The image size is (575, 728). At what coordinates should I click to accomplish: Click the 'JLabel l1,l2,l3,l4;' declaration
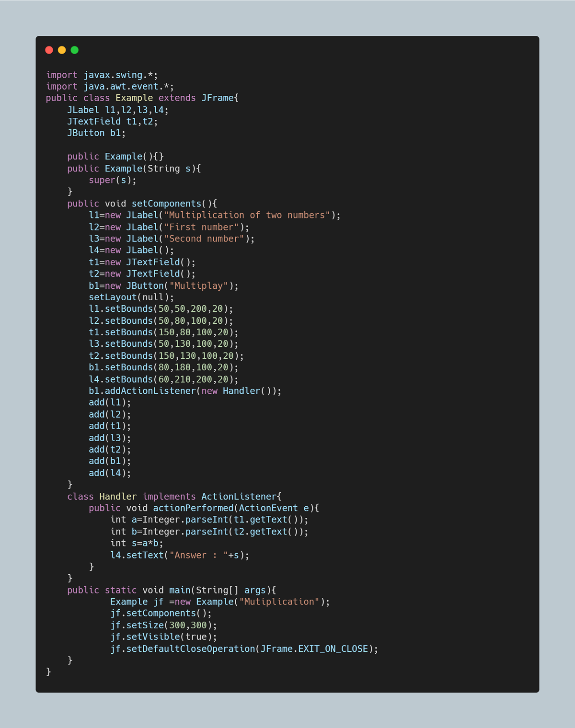point(118,110)
